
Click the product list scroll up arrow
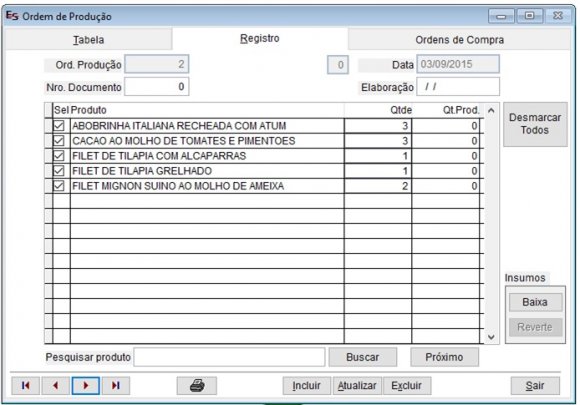coord(491,110)
